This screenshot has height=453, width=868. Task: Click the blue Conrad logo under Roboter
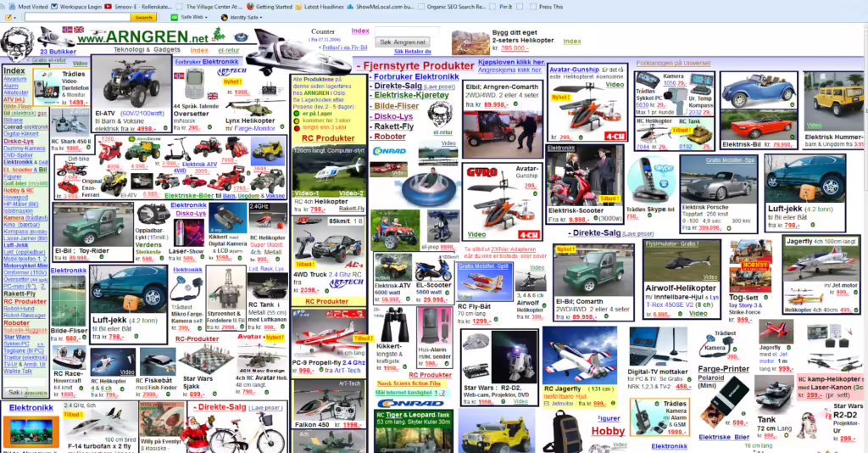[x=390, y=151]
